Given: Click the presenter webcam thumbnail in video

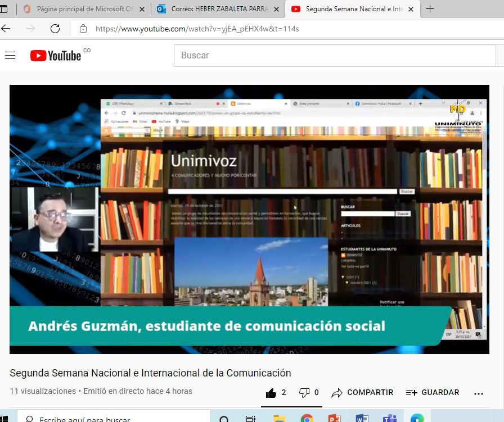Looking at the screenshot, I should tap(55, 219).
